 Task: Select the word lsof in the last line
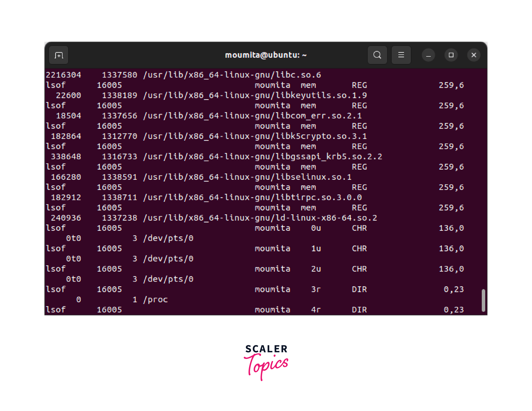(x=56, y=309)
